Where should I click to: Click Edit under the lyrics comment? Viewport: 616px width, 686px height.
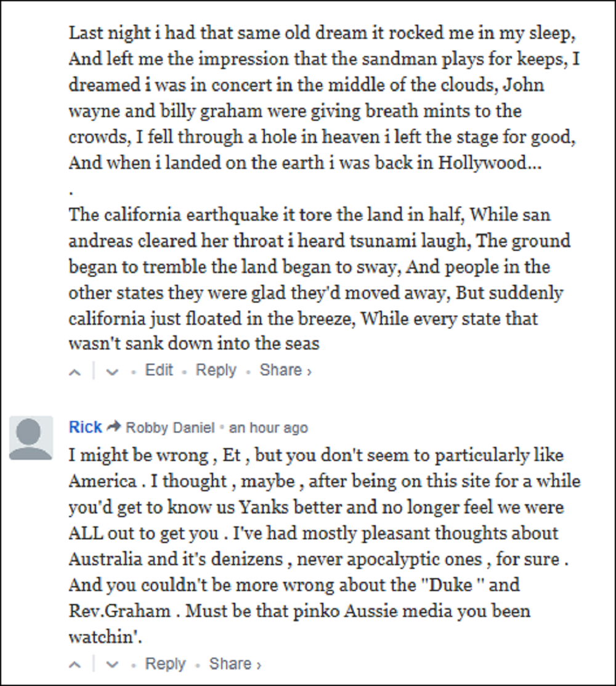(x=159, y=370)
